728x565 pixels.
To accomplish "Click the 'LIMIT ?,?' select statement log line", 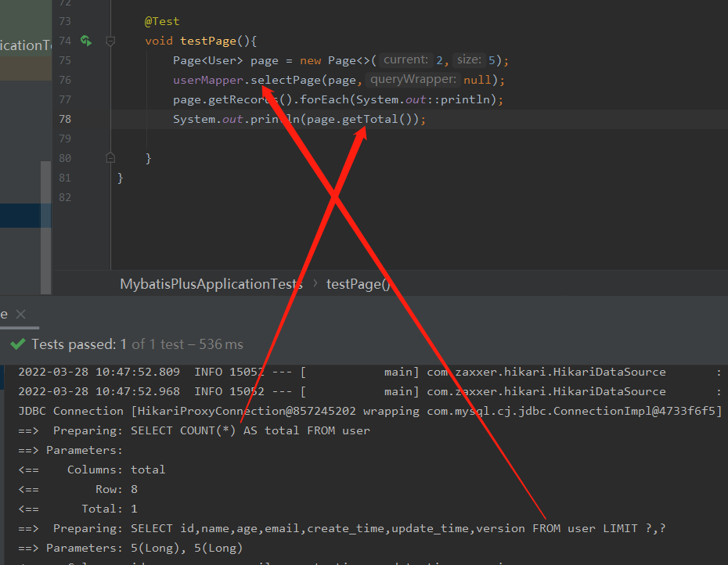I will [342, 528].
